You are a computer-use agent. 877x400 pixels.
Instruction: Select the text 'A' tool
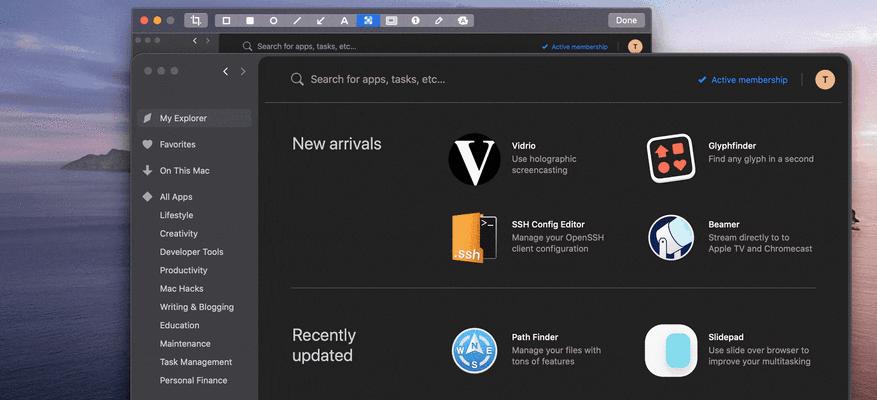(345, 21)
